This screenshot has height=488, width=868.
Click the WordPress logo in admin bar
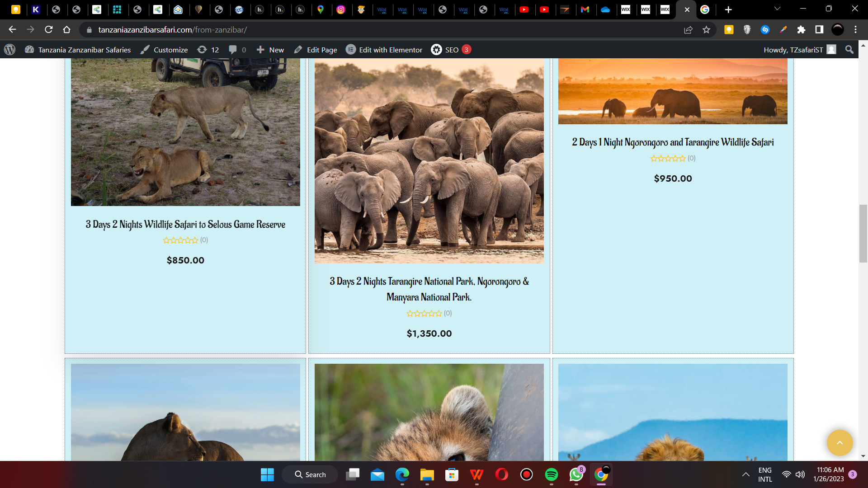point(10,50)
